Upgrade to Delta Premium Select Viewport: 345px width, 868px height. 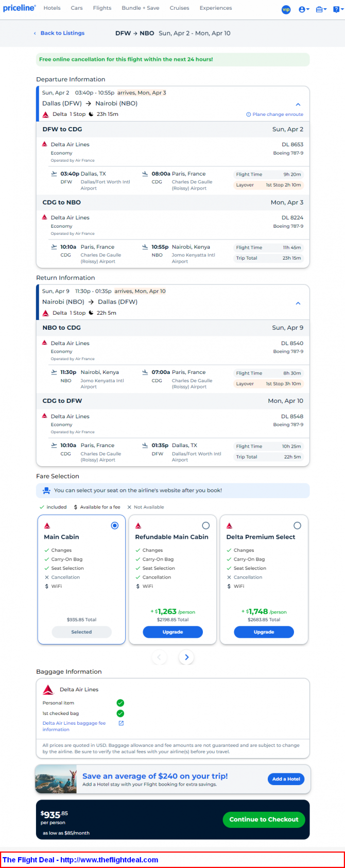tap(264, 632)
